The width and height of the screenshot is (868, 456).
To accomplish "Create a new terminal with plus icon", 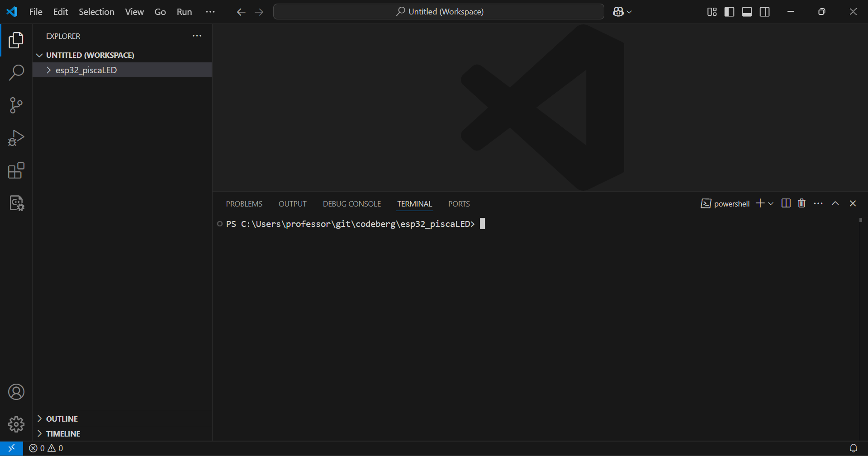I will pos(760,203).
